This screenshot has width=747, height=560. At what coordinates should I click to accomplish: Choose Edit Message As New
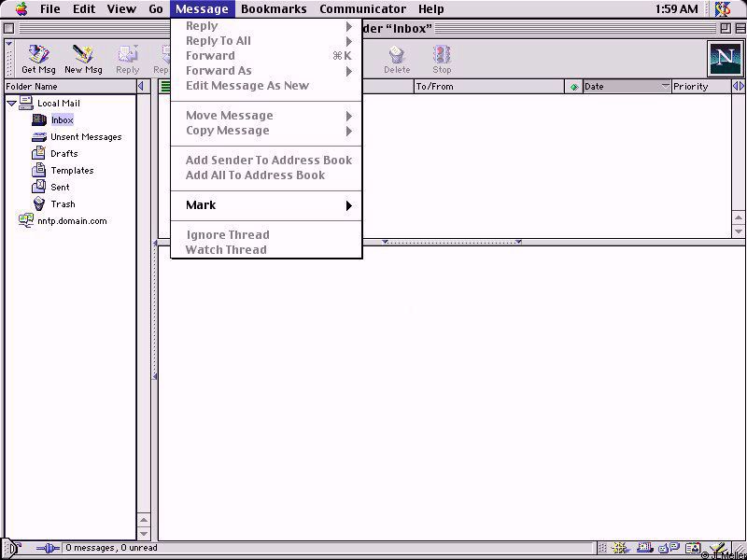point(266,86)
